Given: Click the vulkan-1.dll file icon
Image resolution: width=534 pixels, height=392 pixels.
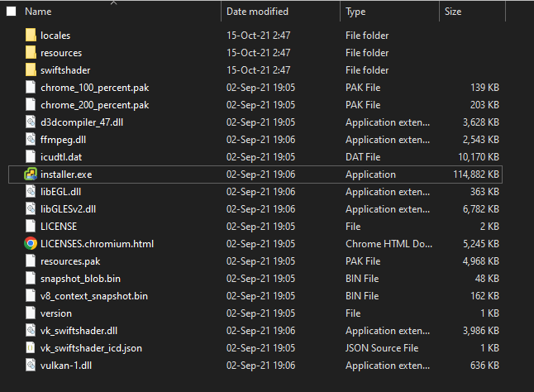Looking at the screenshot, I should coord(31,366).
